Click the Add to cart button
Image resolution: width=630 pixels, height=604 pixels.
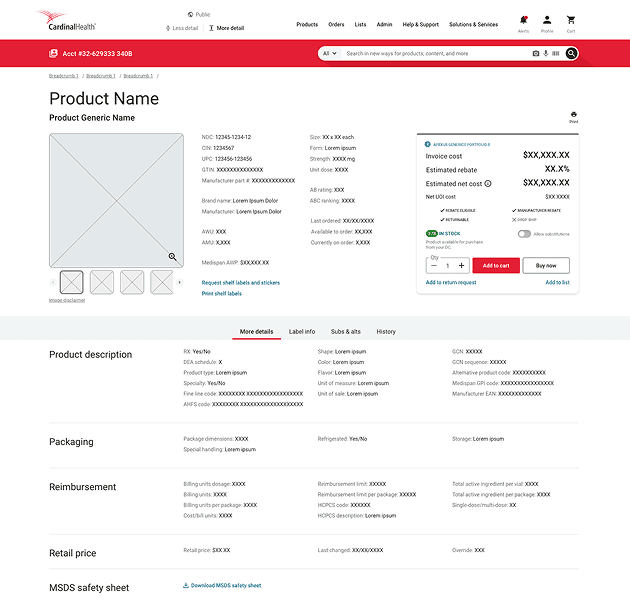click(496, 266)
